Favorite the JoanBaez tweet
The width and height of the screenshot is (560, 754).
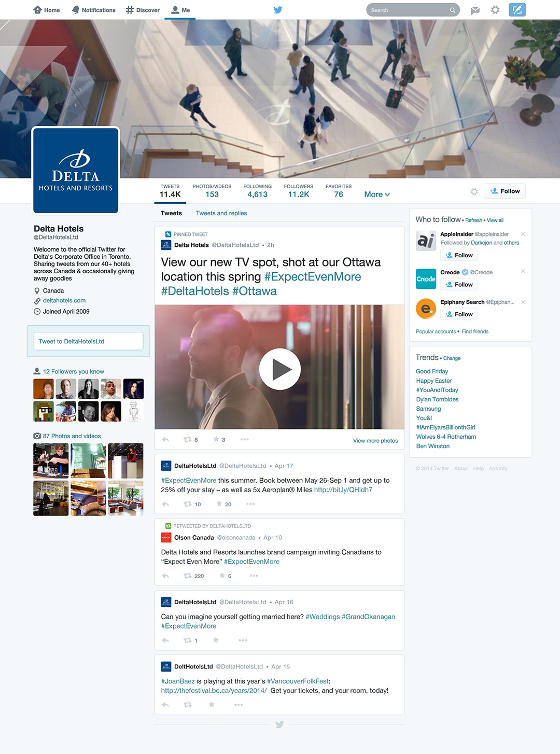point(212,704)
